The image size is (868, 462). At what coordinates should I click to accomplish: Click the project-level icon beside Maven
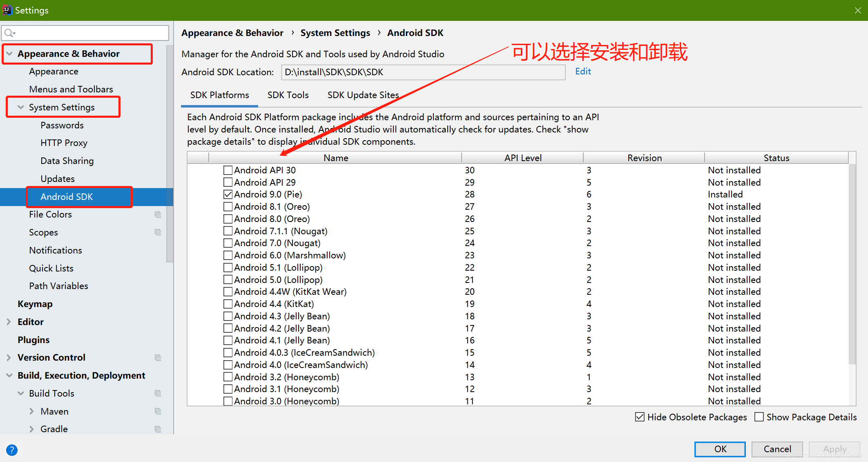(158, 411)
